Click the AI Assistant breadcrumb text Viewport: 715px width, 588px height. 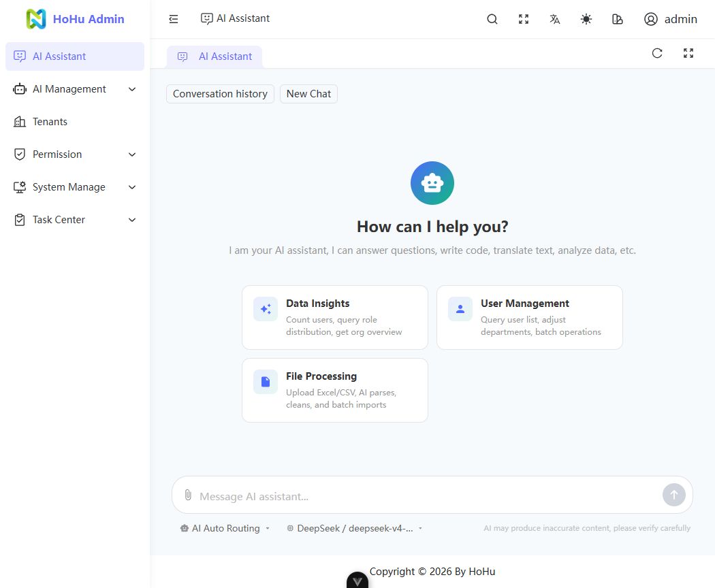(x=243, y=18)
